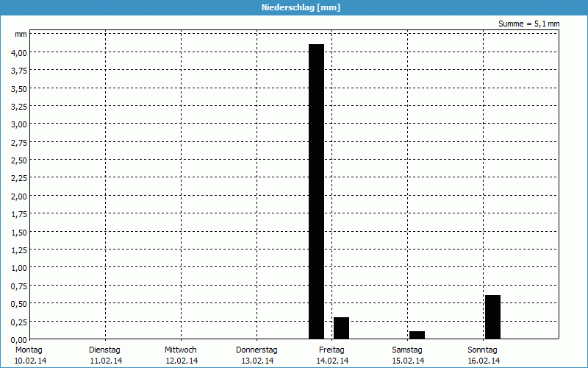Click the mm unit label on the y-axis
588x368 pixels.
(21, 34)
